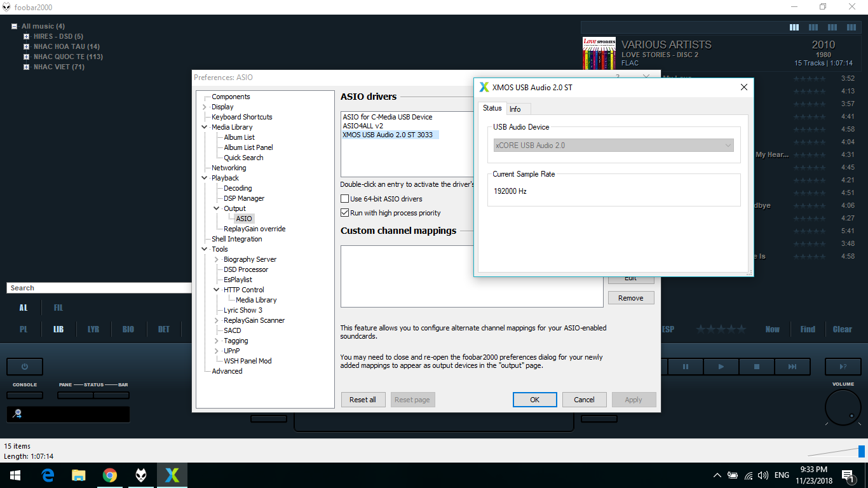Image resolution: width=868 pixels, height=488 pixels.
Task: Open the Windows Start menu
Action: click(x=15, y=475)
